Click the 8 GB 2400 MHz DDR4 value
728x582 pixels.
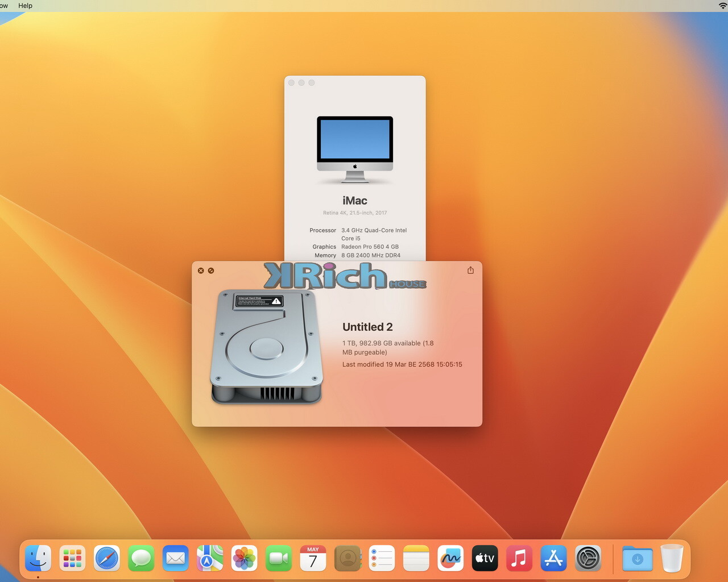click(371, 255)
